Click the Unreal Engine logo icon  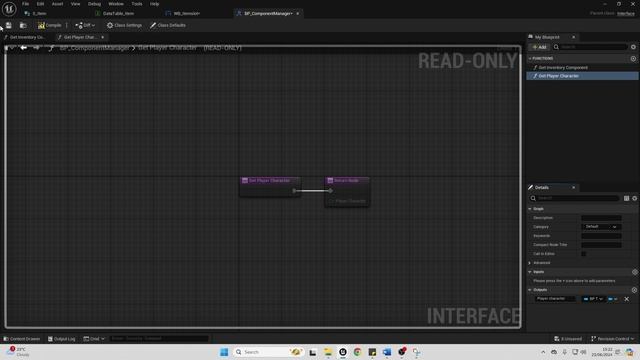9,9
